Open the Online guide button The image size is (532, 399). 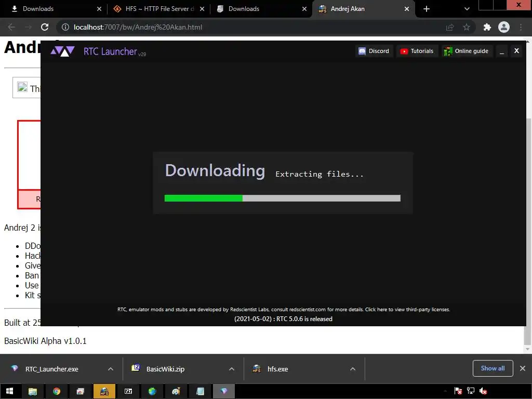[467, 51]
